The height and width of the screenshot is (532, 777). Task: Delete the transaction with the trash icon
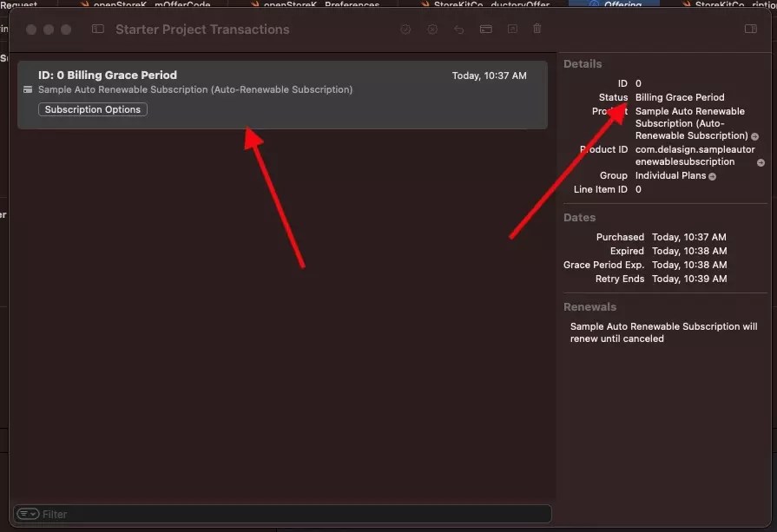click(537, 29)
